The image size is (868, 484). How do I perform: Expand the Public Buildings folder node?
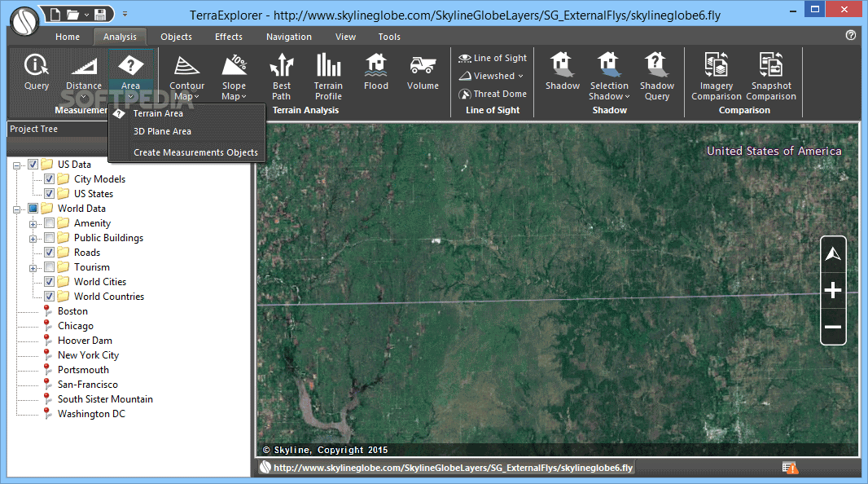click(x=33, y=239)
